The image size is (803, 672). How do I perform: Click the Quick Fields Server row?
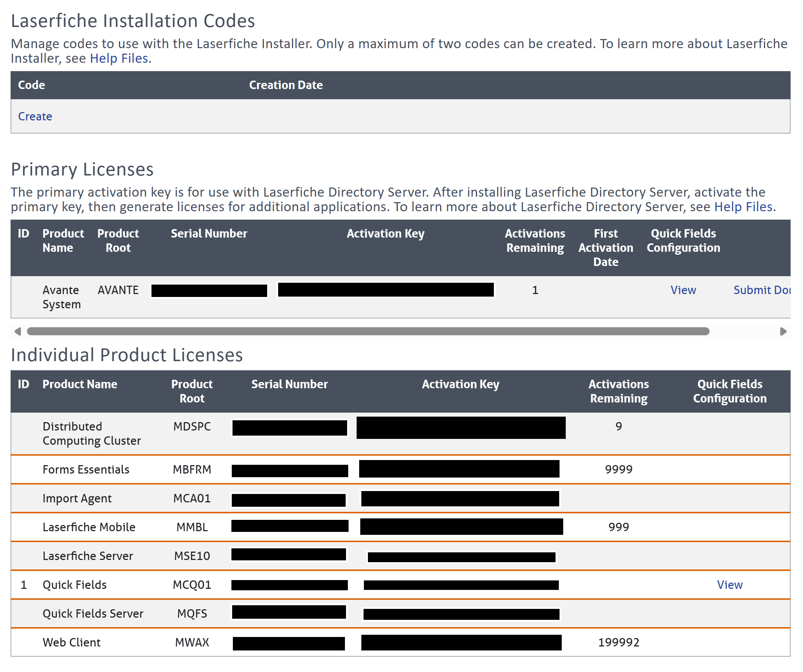(93, 614)
